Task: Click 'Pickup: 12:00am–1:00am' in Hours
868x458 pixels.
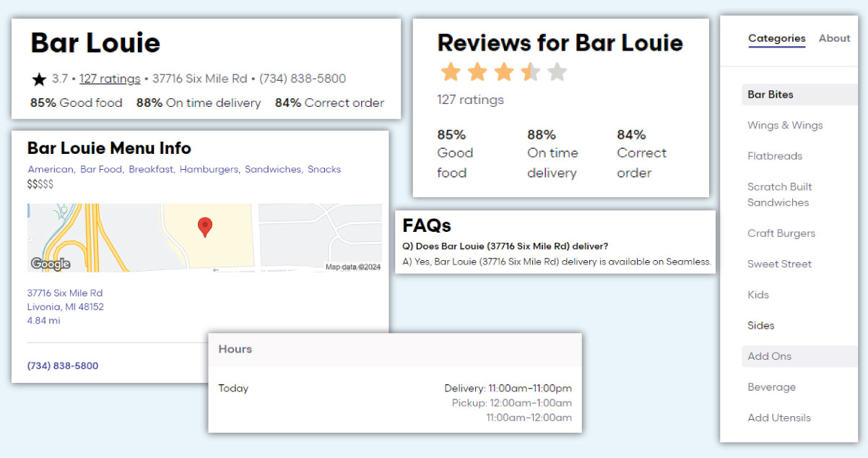Action: coord(512,403)
